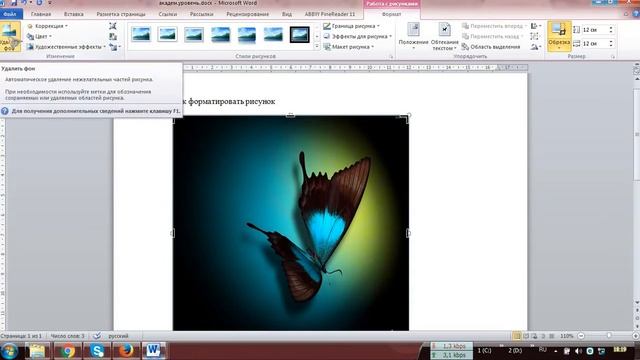Click the height spinner arrows

[x=611, y=30]
